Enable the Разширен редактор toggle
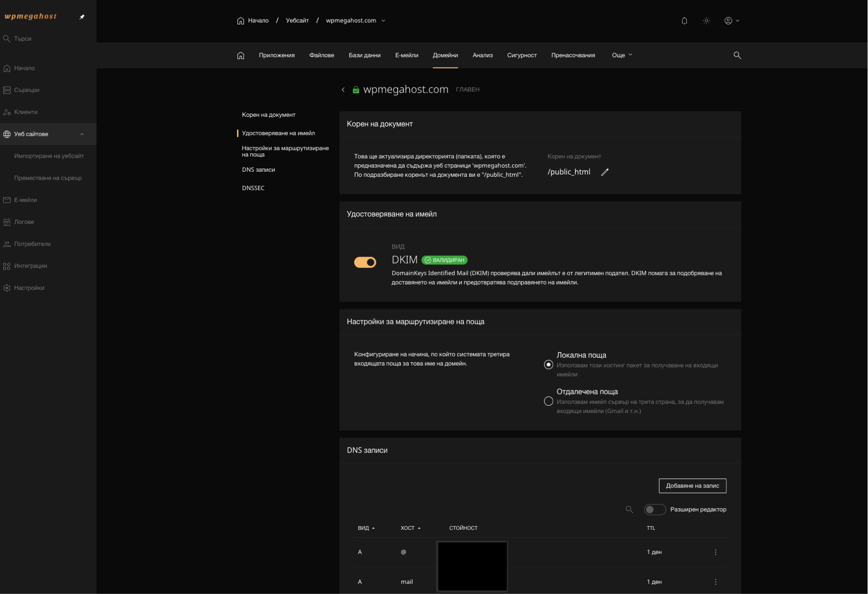868x594 pixels. 655,510
